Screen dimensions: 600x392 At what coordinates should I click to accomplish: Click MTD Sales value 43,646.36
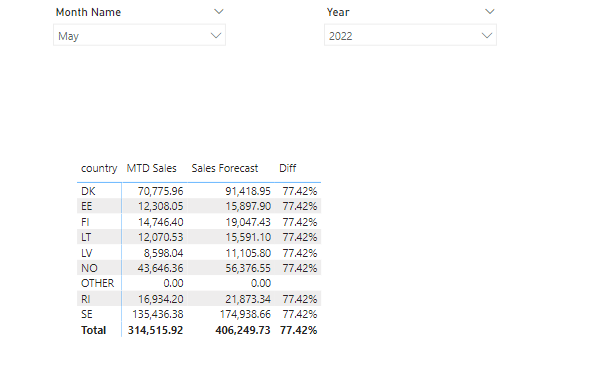point(160,268)
